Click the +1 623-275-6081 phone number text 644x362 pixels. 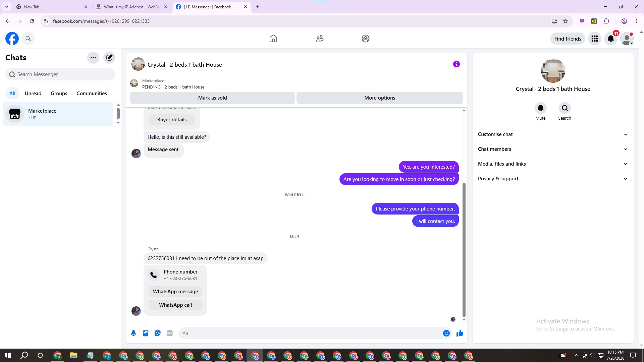pyautogui.click(x=180, y=279)
